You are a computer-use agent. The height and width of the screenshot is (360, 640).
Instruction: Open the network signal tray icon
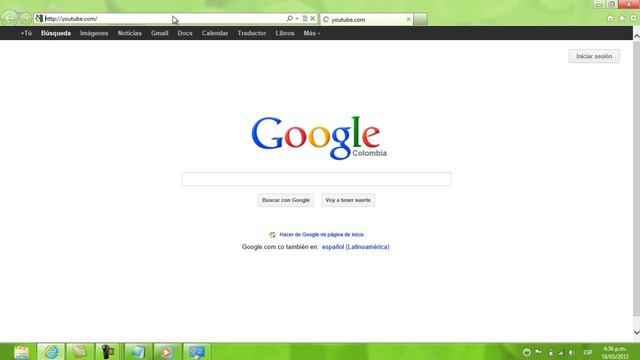click(561, 352)
